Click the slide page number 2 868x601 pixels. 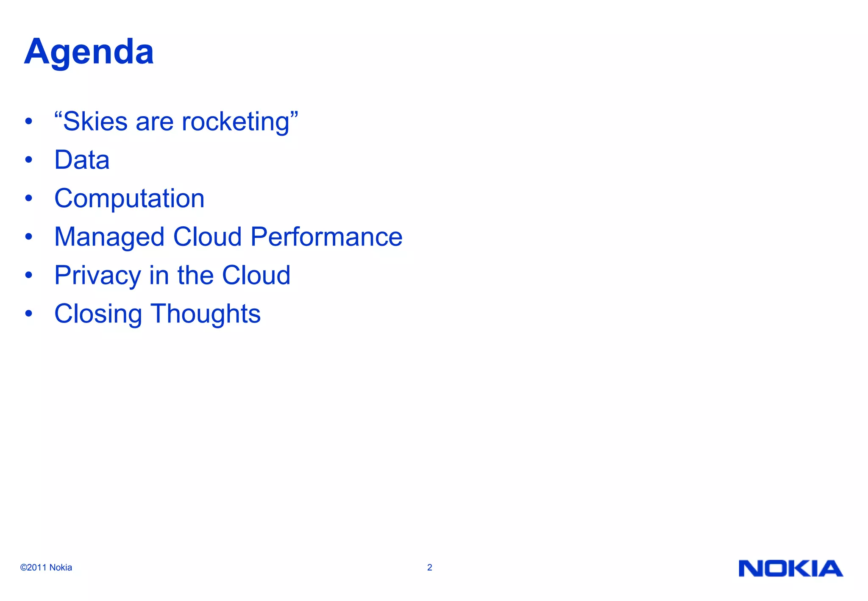[x=430, y=568]
